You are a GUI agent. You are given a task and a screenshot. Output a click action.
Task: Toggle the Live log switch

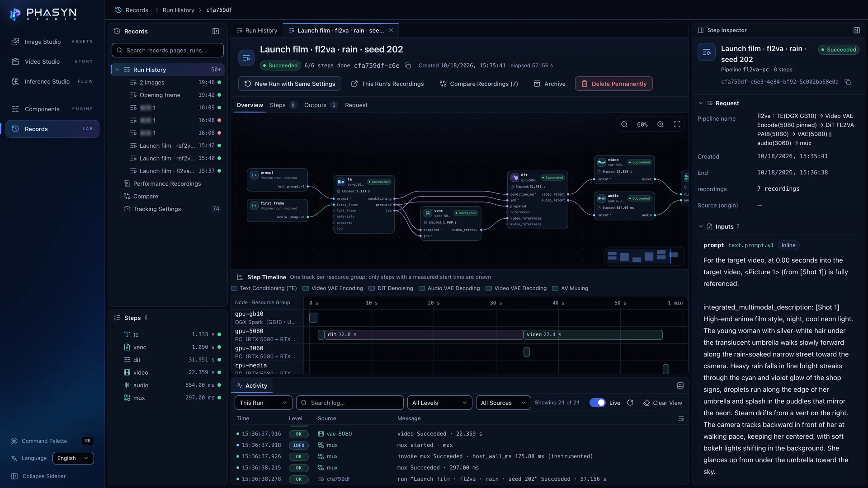click(x=597, y=403)
